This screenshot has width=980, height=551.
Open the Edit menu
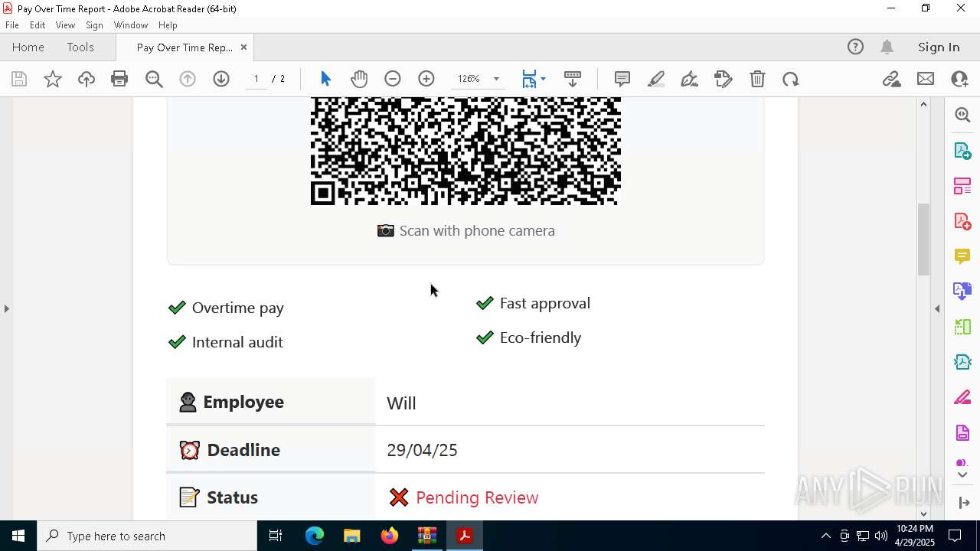38,25
